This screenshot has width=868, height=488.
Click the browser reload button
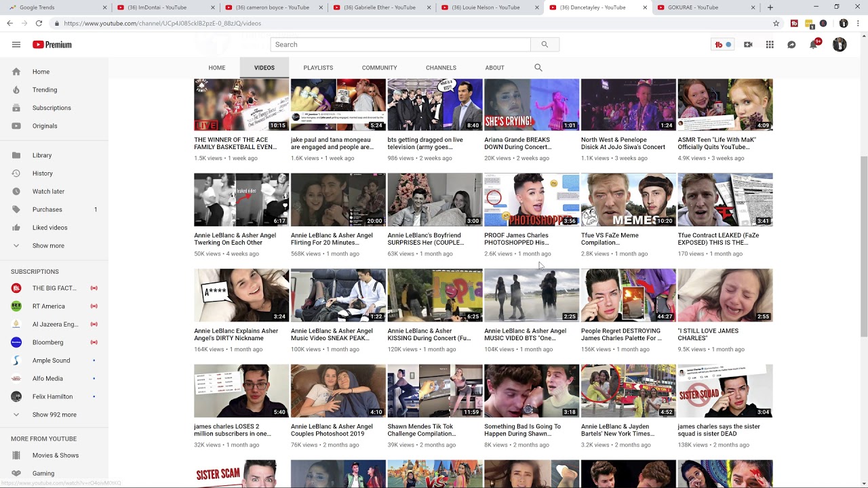(x=39, y=23)
